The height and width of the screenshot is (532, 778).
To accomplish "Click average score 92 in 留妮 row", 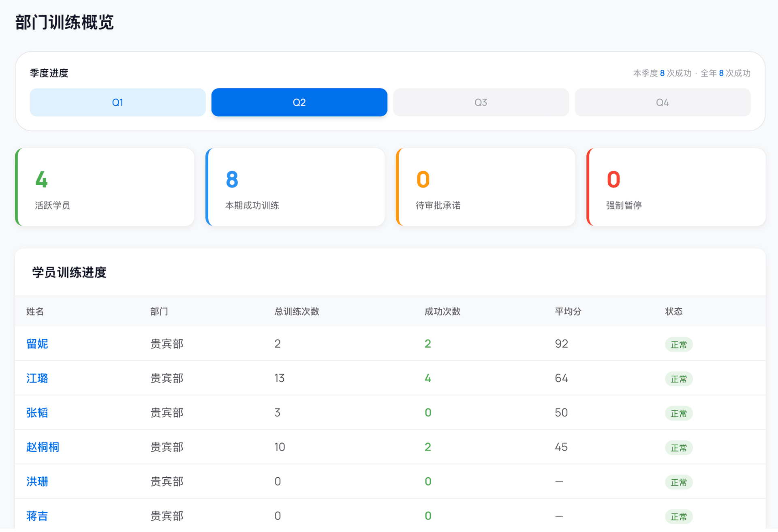I will coord(561,344).
